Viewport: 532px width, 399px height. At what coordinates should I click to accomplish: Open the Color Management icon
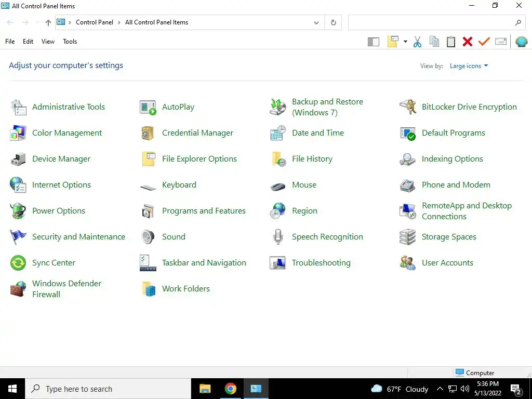click(x=18, y=133)
